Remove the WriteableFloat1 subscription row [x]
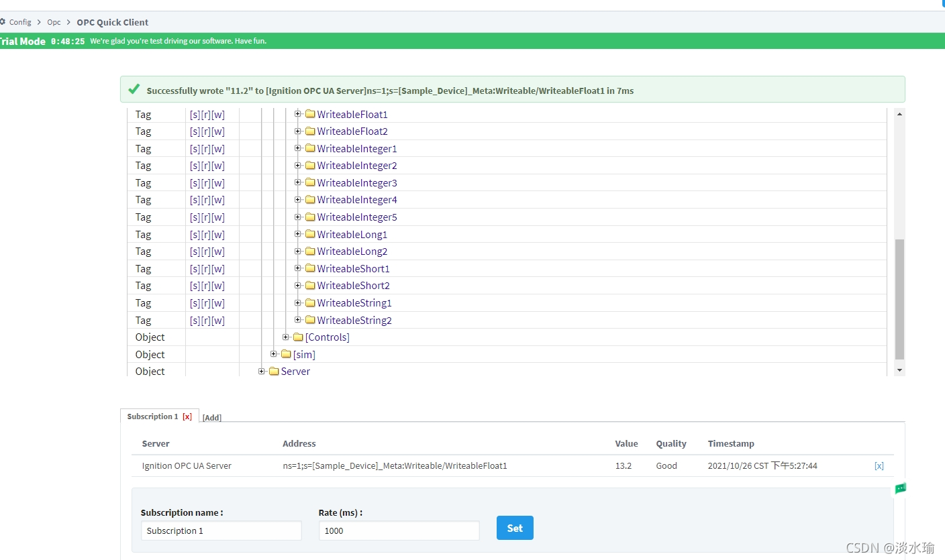Image resolution: width=945 pixels, height=560 pixels. [x=879, y=465]
